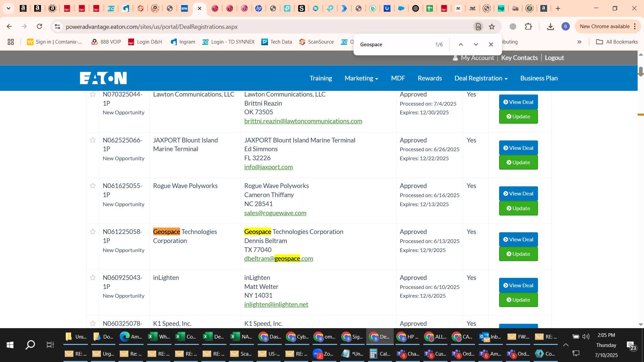Open All Bookmarks folder
The height and width of the screenshot is (362, 644).
(617, 42)
